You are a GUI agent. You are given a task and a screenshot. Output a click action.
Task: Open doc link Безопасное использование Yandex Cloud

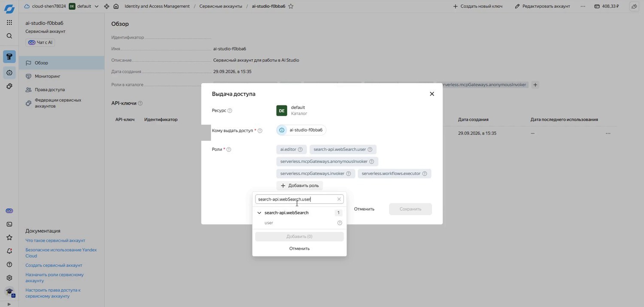click(61, 253)
